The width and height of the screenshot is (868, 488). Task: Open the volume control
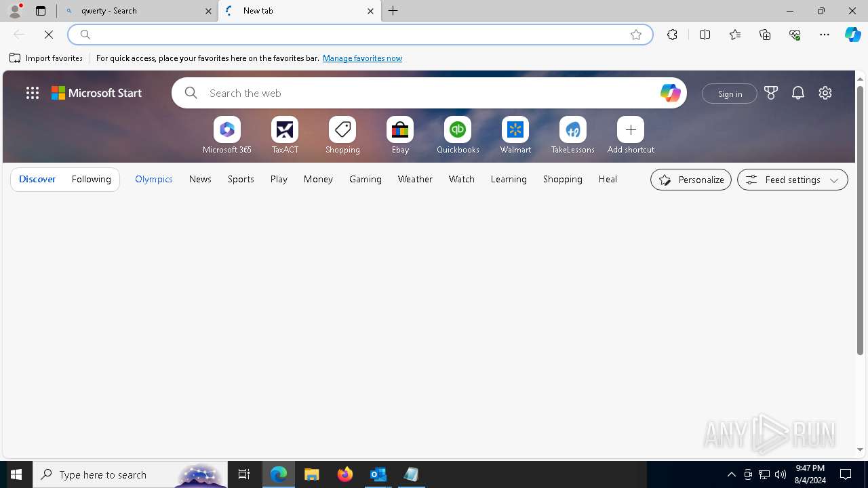click(781, 474)
